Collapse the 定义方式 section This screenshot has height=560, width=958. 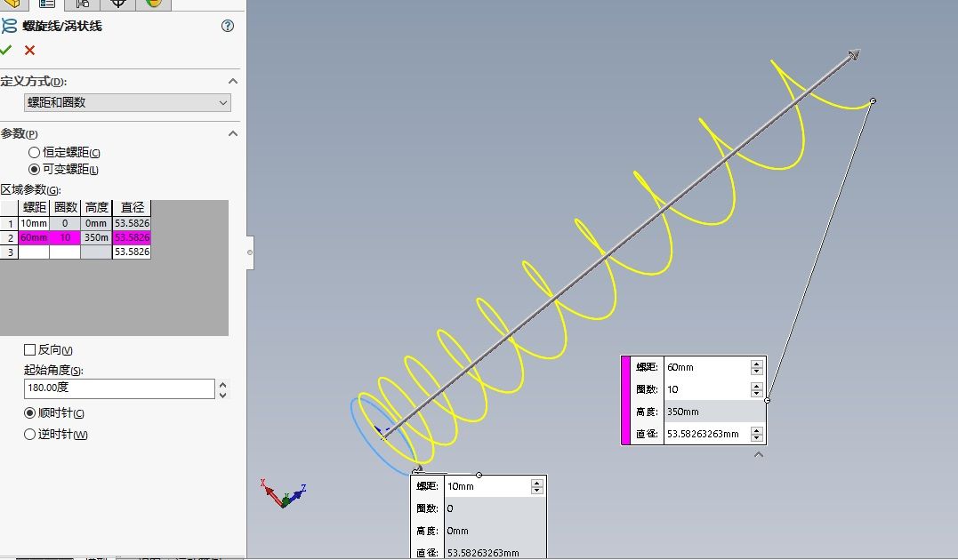coord(233,81)
